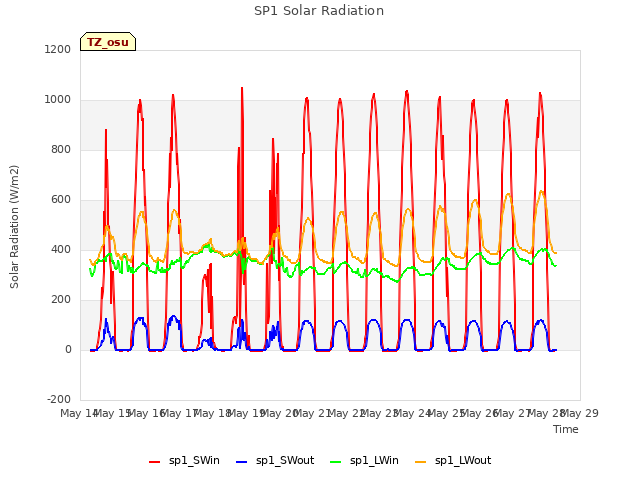Click the blue sp1_SWout legend color marker
640x480 pixels.
pos(242,462)
